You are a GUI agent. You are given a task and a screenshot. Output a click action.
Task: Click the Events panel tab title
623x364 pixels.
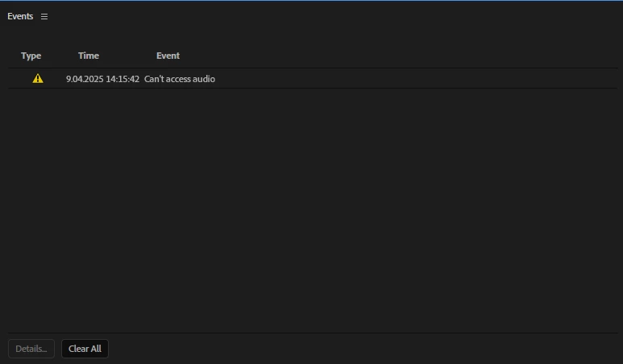coord(20,16)
